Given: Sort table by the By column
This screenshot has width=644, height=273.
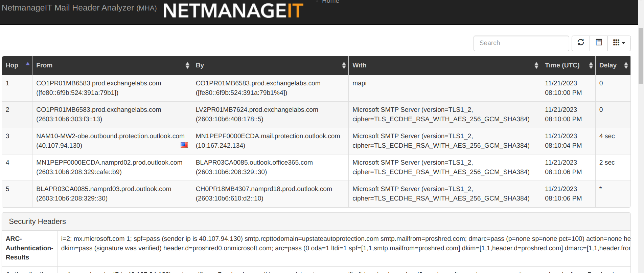Looking at the screenshot, I should click(x=344, y=65).
